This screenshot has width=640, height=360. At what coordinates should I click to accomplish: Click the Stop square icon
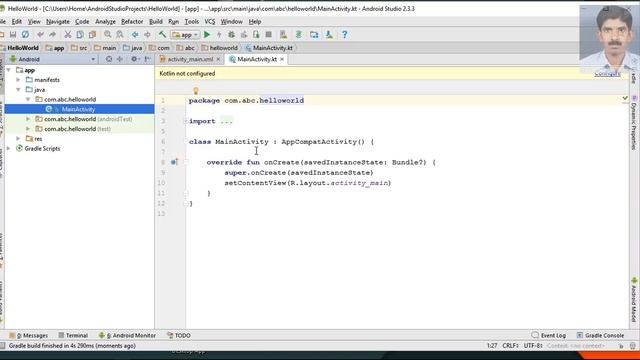coord(269,35)
